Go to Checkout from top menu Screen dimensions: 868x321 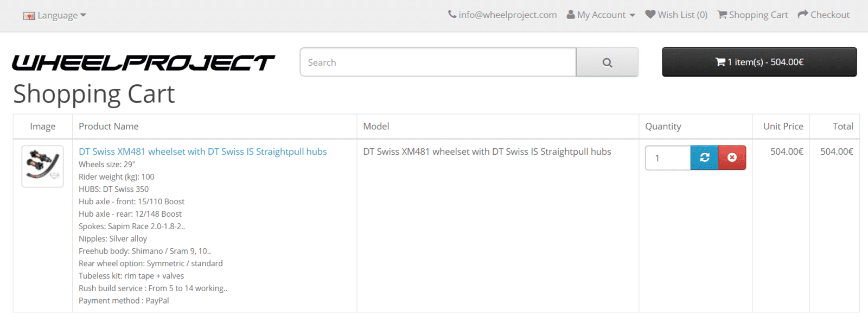coord(829,15)
